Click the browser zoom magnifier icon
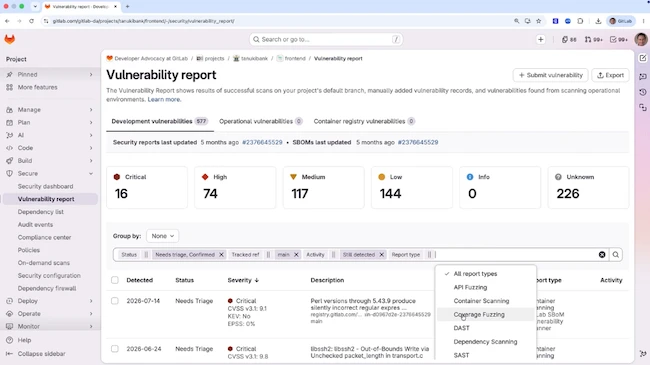The image size is (650, 365). (517, 21)
